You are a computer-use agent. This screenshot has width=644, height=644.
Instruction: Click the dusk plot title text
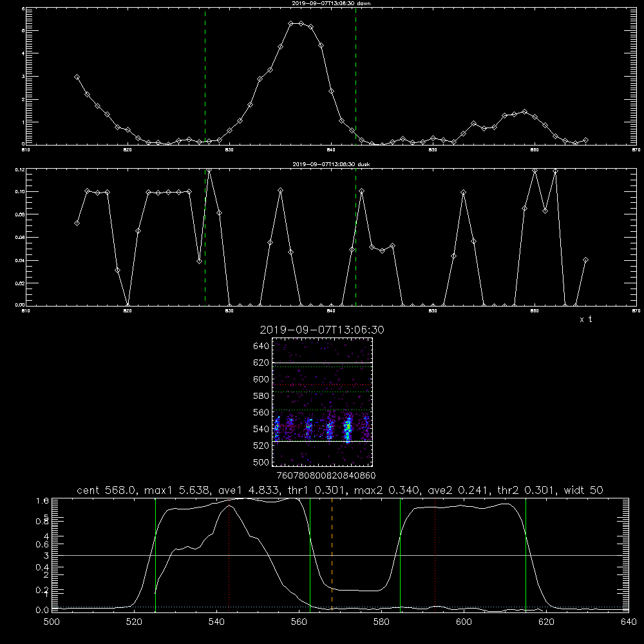point(331,164)
